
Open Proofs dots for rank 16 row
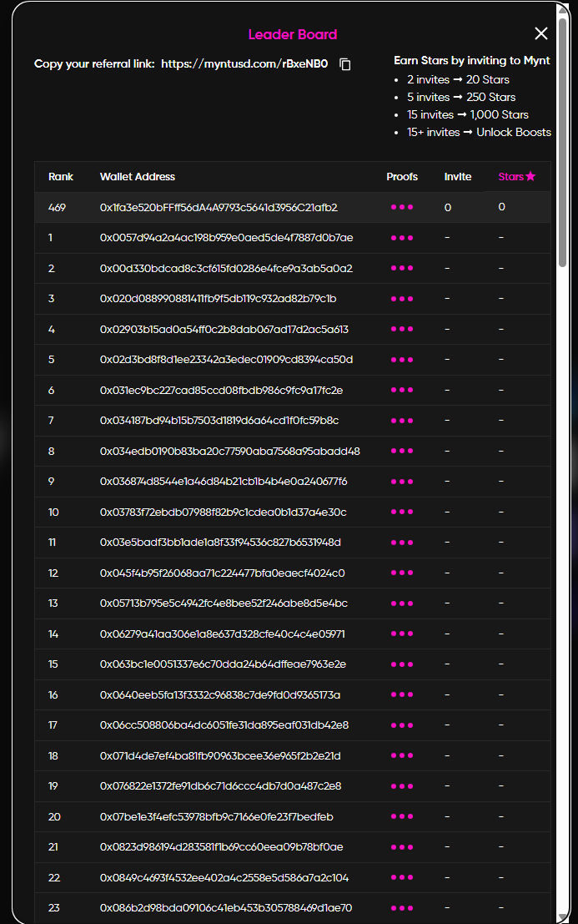[402, 694]
